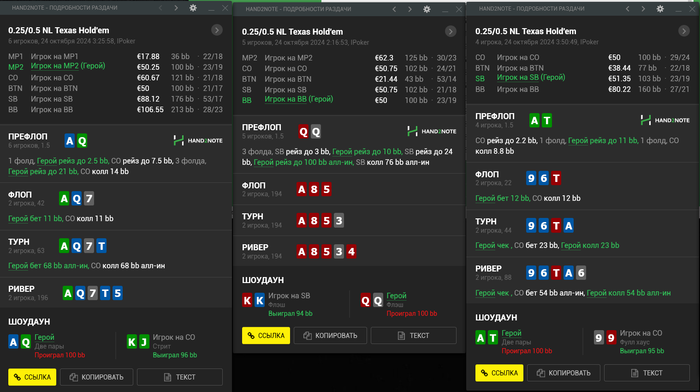Go to next hand in middle window
Image resolution: width=700 pixels, height=392 pixels.
410,9
